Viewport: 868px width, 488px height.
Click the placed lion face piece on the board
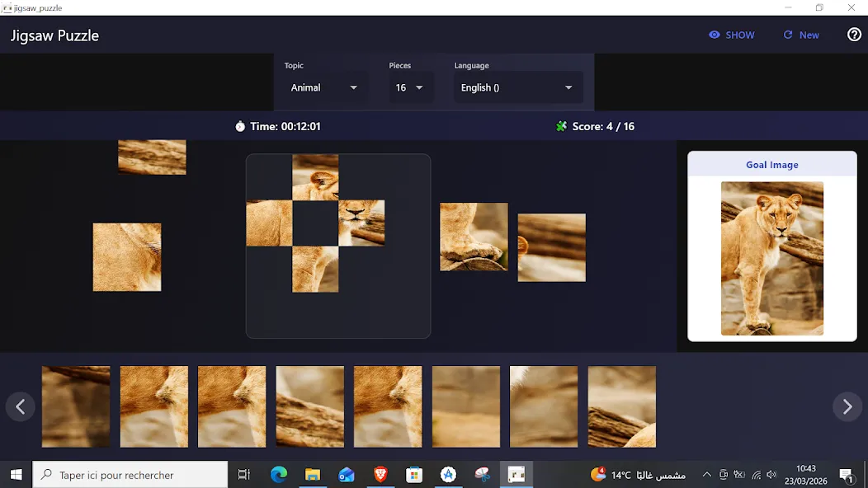click(361, 223)
